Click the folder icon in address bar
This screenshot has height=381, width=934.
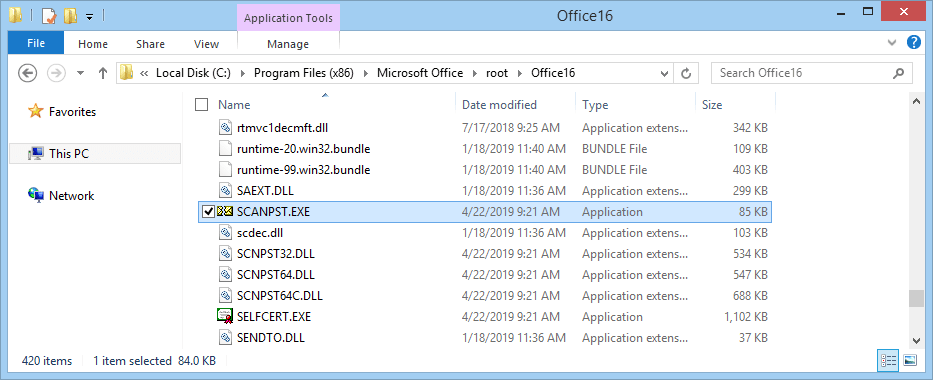pos(126,73)
